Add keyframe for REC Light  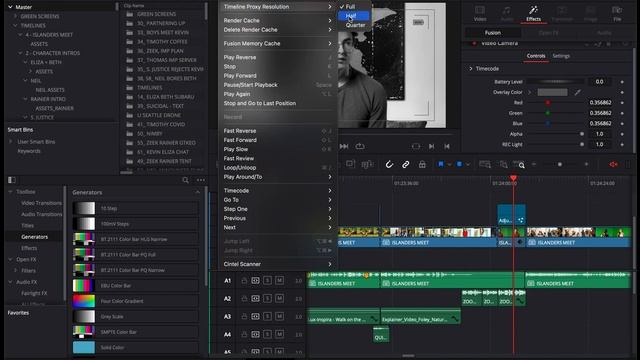622,144
